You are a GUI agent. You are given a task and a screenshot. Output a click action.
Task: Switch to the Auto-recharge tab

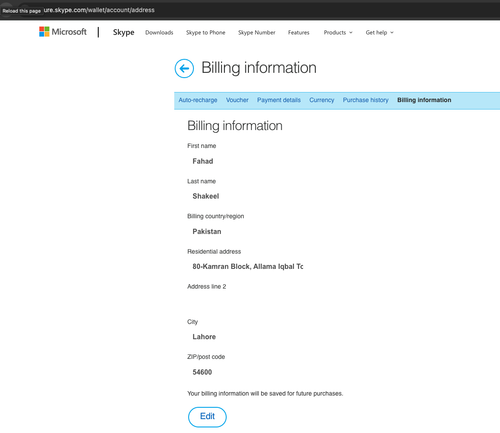click(198, 100)
